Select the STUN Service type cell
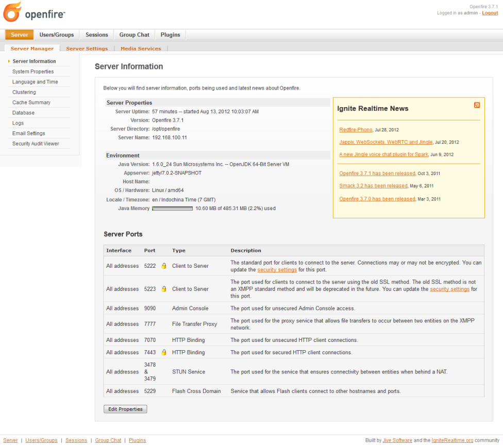Viewport: 503px width, 448px height. (x=188, y=371)
